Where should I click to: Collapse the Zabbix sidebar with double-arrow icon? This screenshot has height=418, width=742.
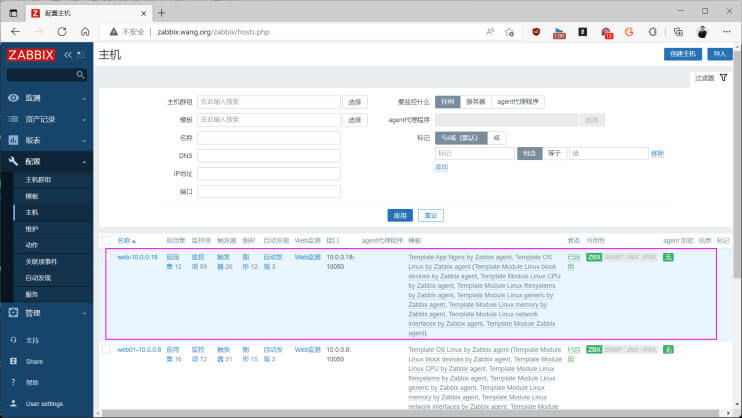[68, 55]
